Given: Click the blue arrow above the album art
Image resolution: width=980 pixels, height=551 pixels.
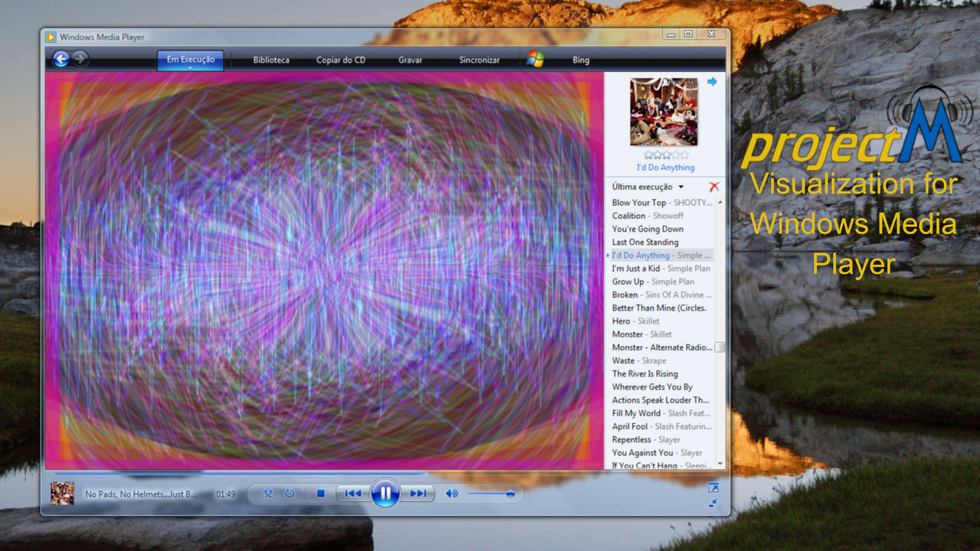Looking at the screenshot, I should click(x=712, y=81).
